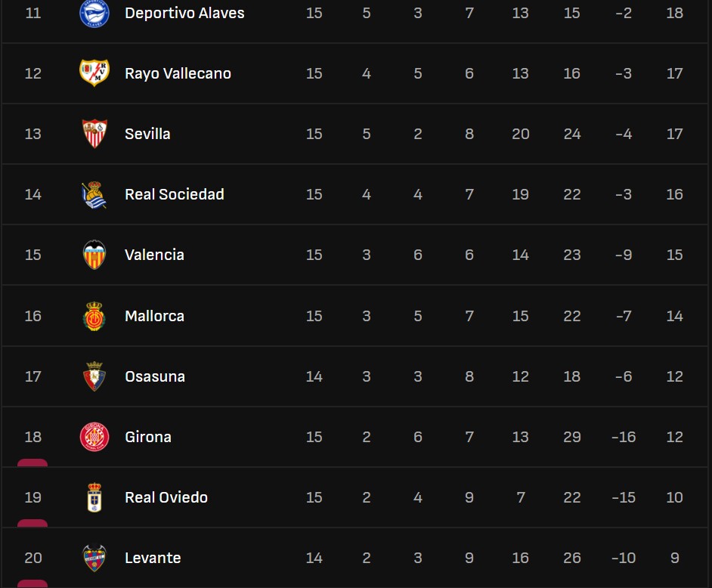Screen dimensions: 712x588
Task: Open the Real Oviedo team link
Action: (166, 497)
